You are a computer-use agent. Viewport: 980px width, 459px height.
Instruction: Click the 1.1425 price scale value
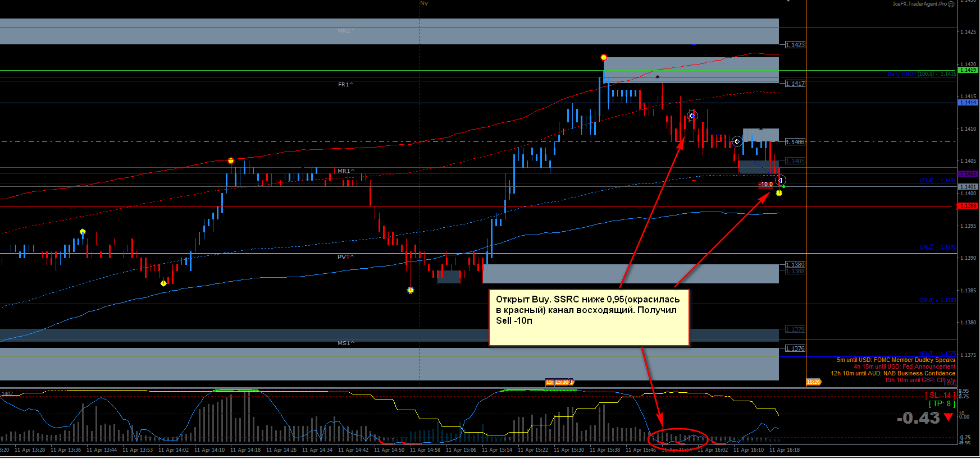pyautogui.click(x=968, y=32)
